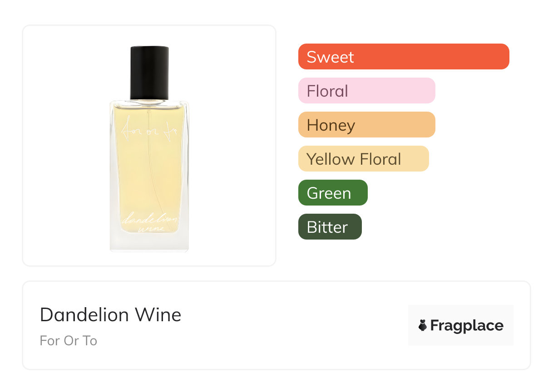Choose the Yellow Floral accord bar
This screenshot has height=392, width=553.
pyautogui.click(x=363, y=159)
